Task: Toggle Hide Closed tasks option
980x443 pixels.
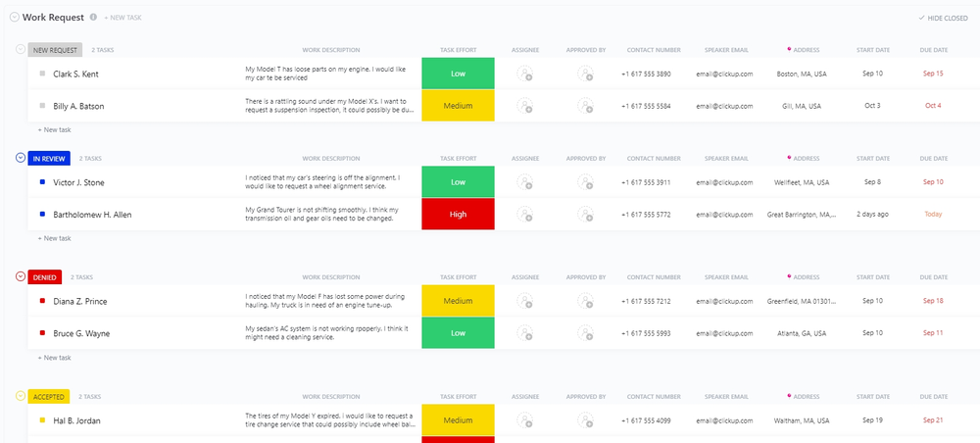Action: point(945,18)
